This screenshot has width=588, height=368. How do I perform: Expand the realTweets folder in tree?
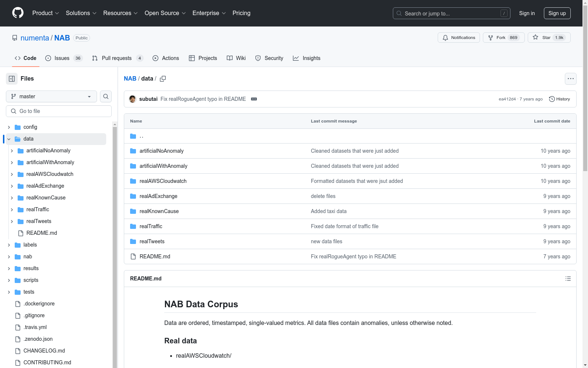click(x=12, y=221)
